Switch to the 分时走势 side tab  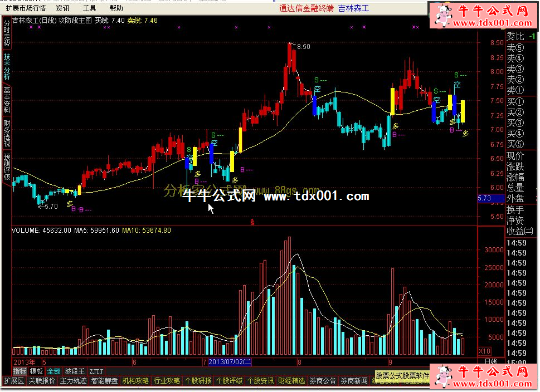coord(7,33)
